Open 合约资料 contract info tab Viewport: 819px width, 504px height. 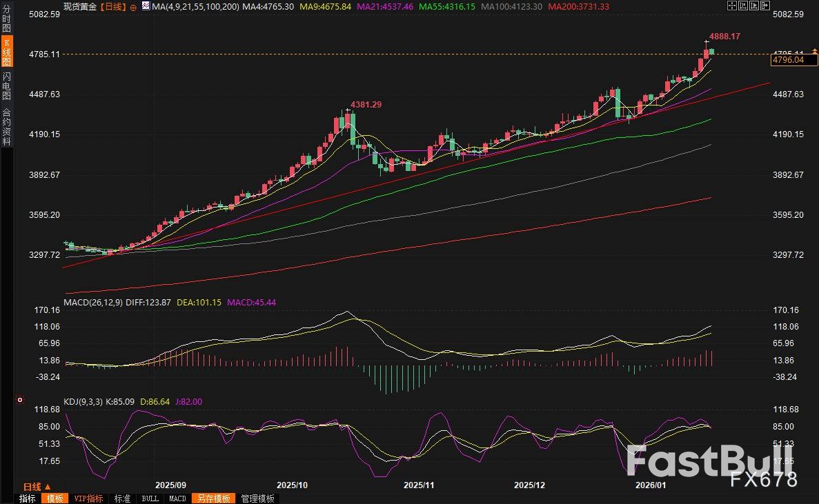[x=6, y=126]
